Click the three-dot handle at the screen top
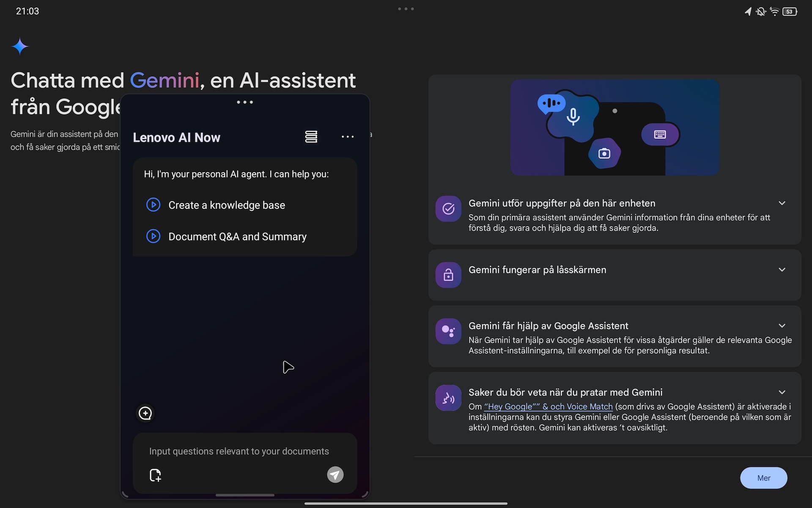Screen dimensions: 812x508 [406, 9]
